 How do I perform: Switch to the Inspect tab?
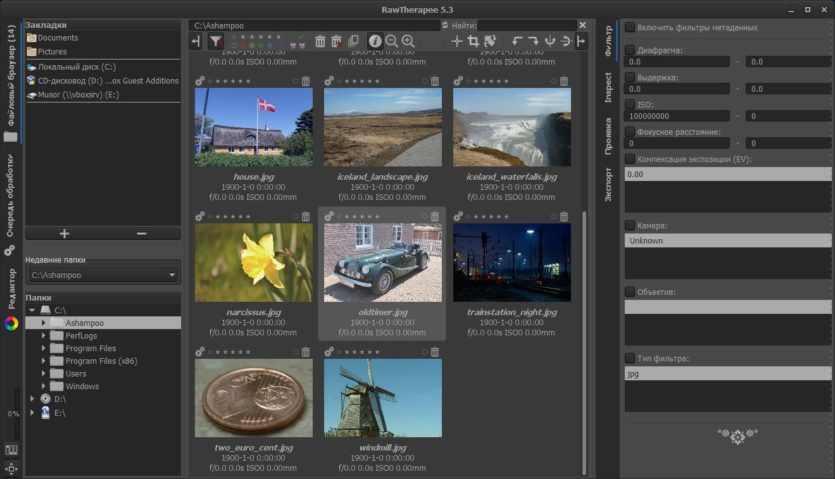[x=608, y=87]
